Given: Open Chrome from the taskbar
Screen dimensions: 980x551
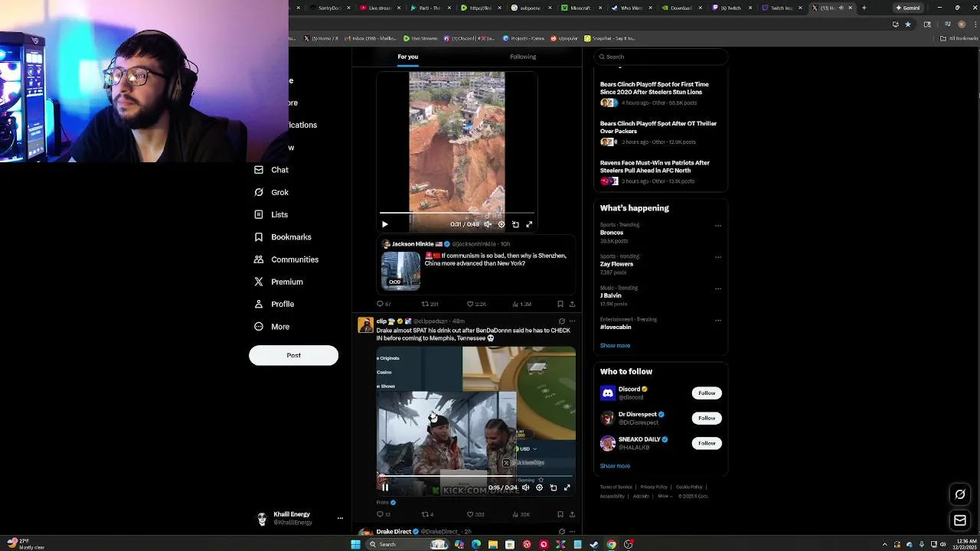Looking at the screenshot, I should click(611, 544).
